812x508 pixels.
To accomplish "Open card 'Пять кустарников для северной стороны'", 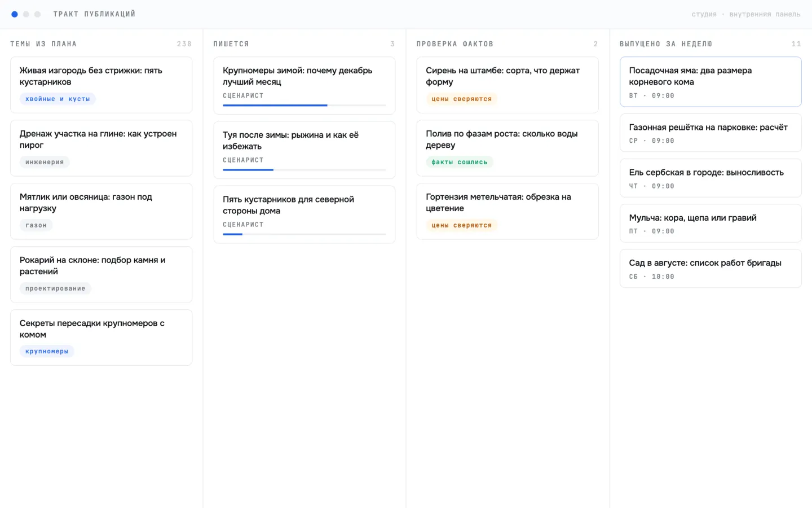I will click(304, 214).
